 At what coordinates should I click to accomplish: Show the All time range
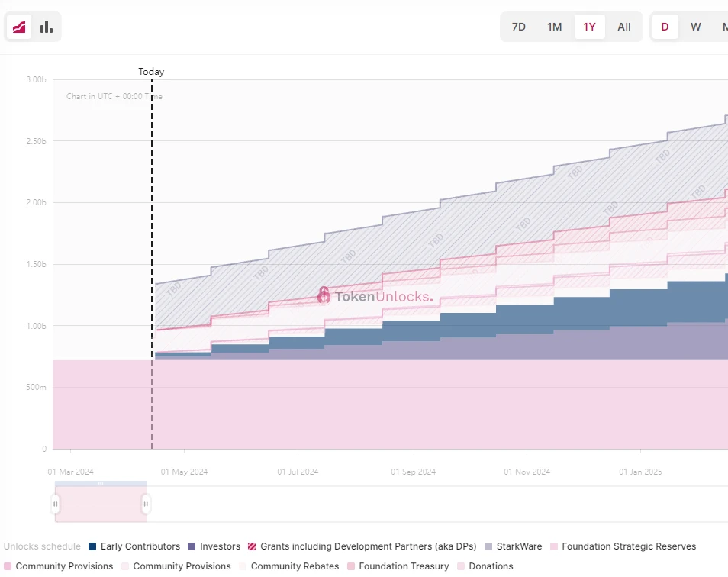624,27
